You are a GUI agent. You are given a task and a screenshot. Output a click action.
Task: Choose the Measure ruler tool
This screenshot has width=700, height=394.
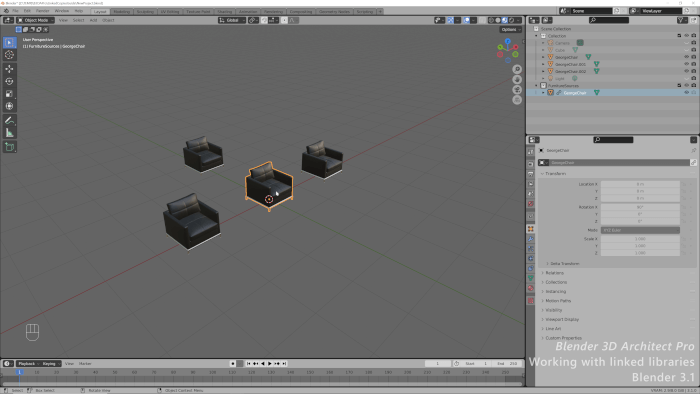point(9,133)
